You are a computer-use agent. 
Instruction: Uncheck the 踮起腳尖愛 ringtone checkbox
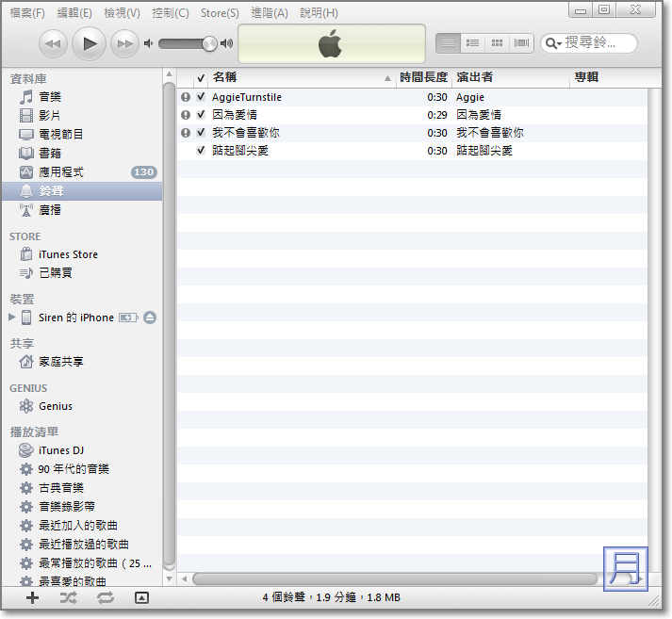tap(201, 151)
